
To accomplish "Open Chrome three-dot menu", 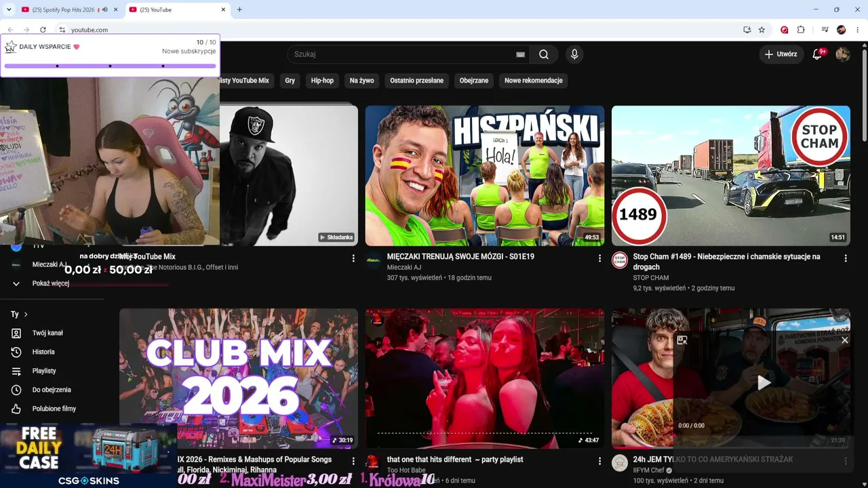I will pos(858,30).
